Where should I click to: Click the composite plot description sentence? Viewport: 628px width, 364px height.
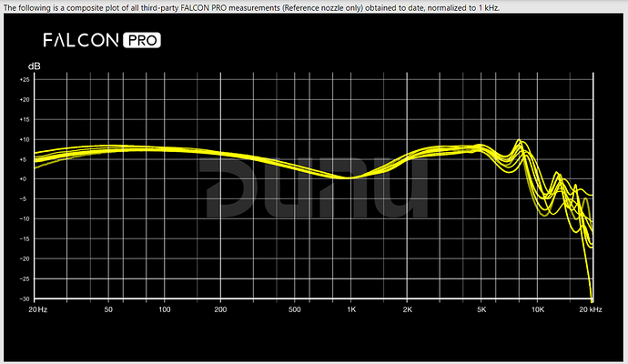point(251,7)
